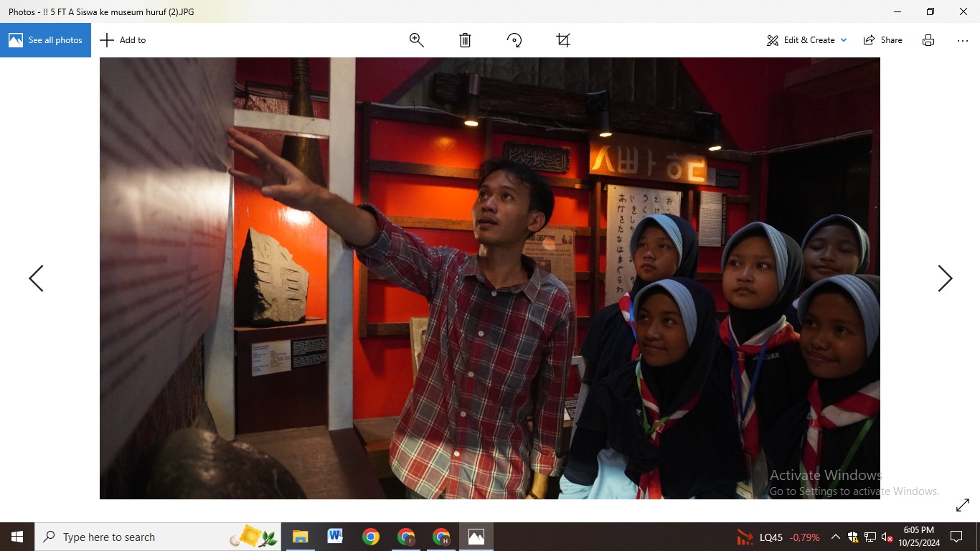
Task: Open File Explorer from the taskbar
Action: (x=300, y=537)
